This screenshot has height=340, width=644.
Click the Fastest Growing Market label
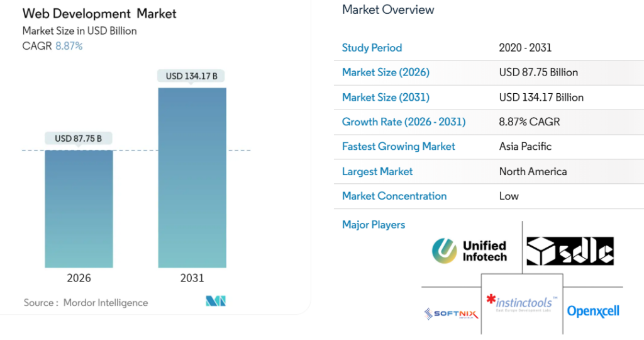(398, 146)
